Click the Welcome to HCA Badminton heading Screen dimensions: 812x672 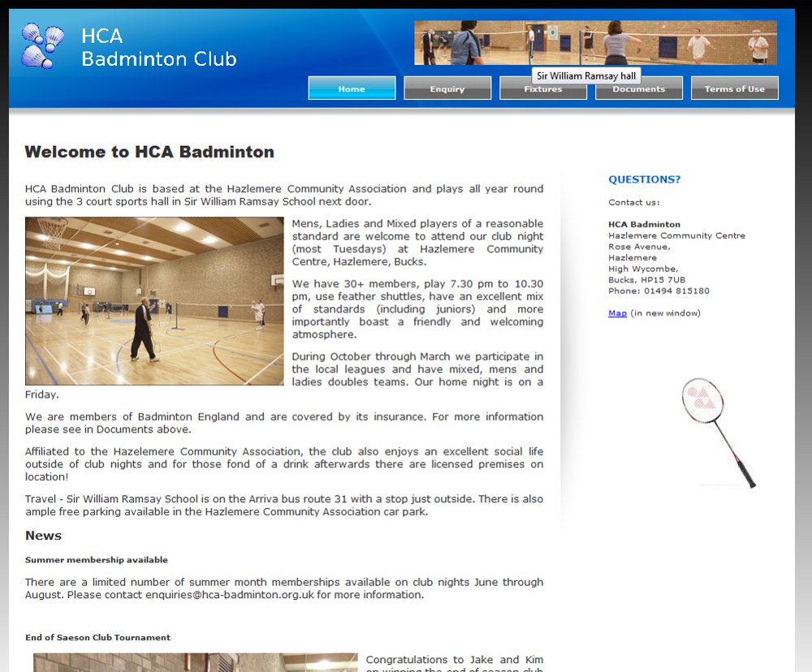[x=150, y=152]
